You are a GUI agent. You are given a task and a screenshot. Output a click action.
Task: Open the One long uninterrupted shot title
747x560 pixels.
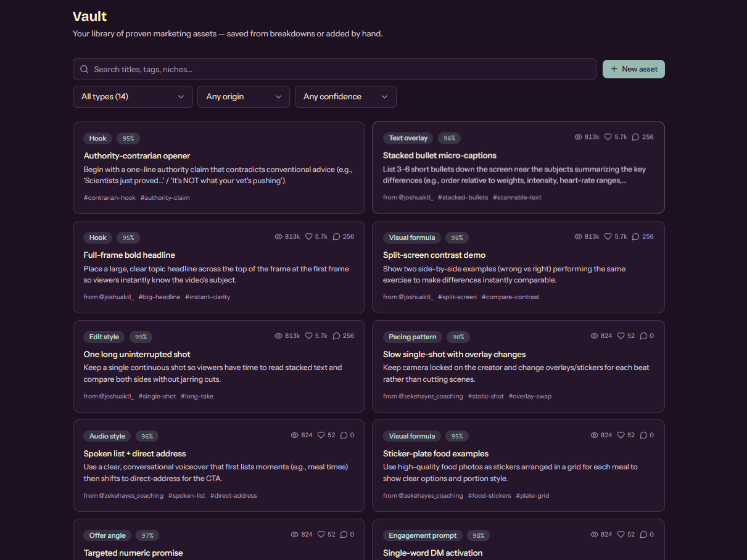137,354
